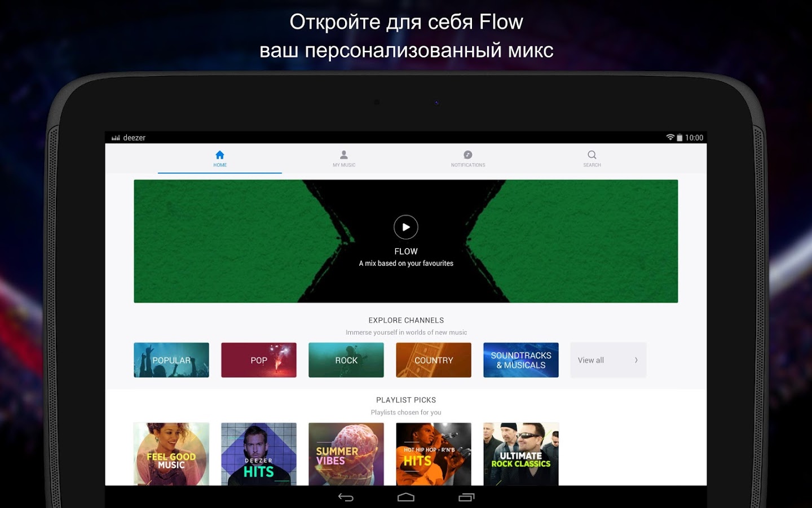Image resolution: width=812 pixels, height=508 pixels.
Task: Tap the Android back arrow icon
Action: pyautogui.click(x=346, y=497)
